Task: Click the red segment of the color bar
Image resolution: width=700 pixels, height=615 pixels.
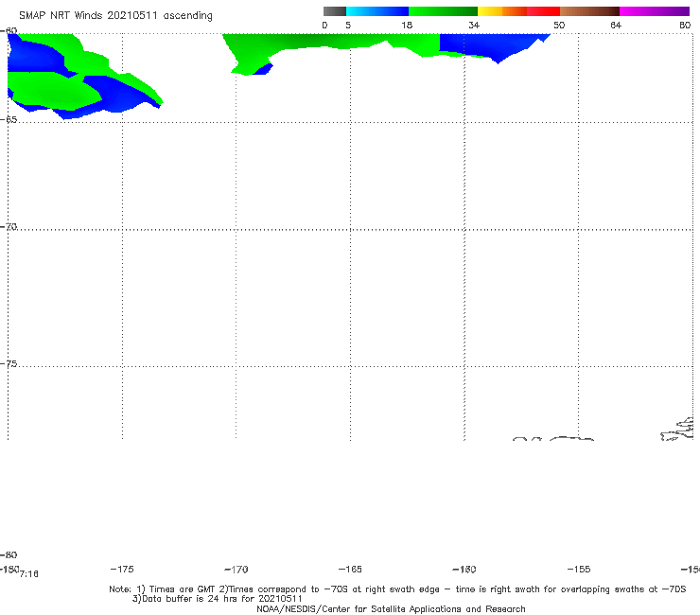Action: point(543,11)
